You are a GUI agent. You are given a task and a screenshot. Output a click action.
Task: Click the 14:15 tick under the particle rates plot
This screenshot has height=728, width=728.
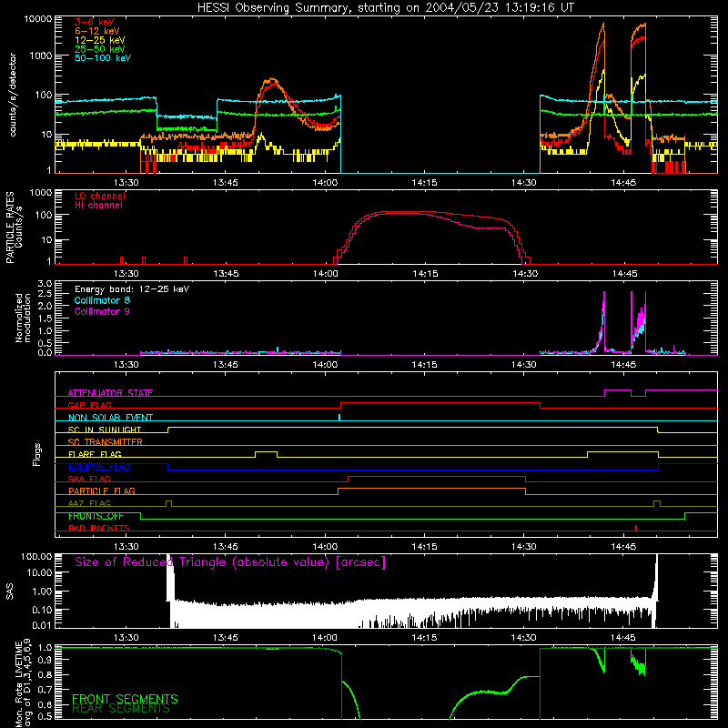[x=425, y=274]
